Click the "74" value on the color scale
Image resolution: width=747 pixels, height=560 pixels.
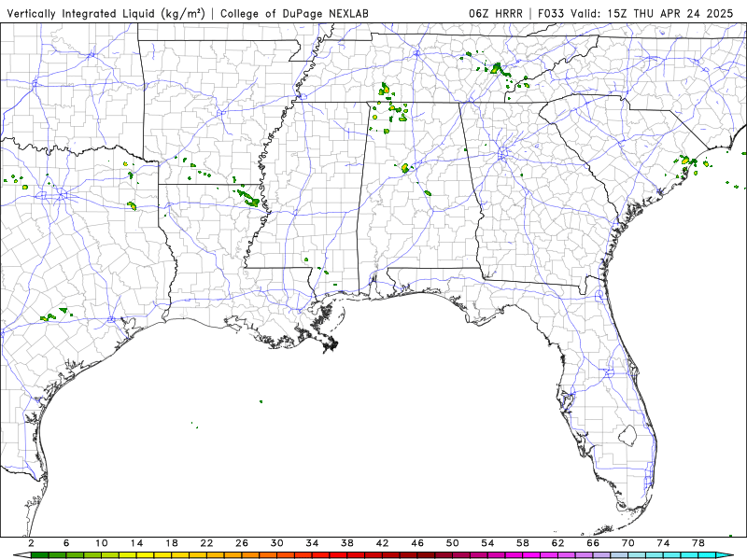click(x=664, y=543)
